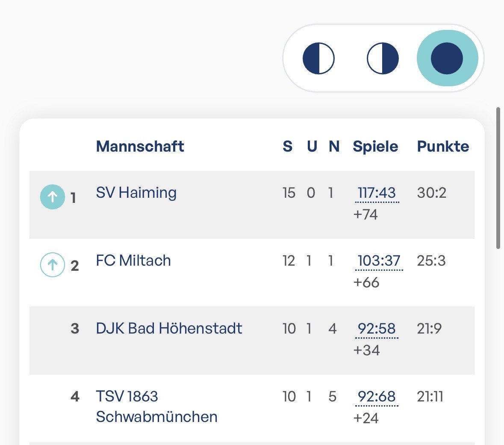Click the filled up-arrow icon beside SV Haiming

(x=53, y=197)
